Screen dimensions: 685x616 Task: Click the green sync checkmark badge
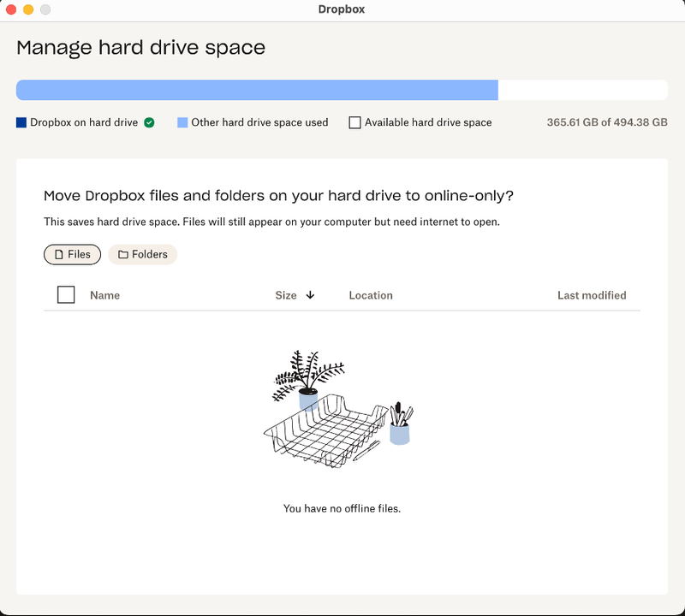click(149, 122)
